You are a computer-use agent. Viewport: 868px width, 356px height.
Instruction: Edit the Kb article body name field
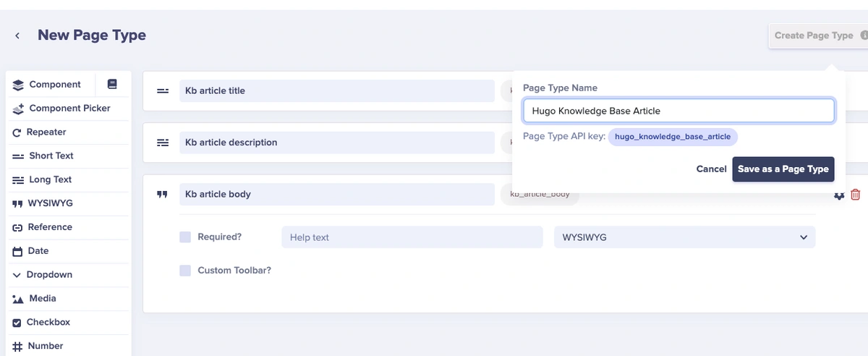pos(337,195)
